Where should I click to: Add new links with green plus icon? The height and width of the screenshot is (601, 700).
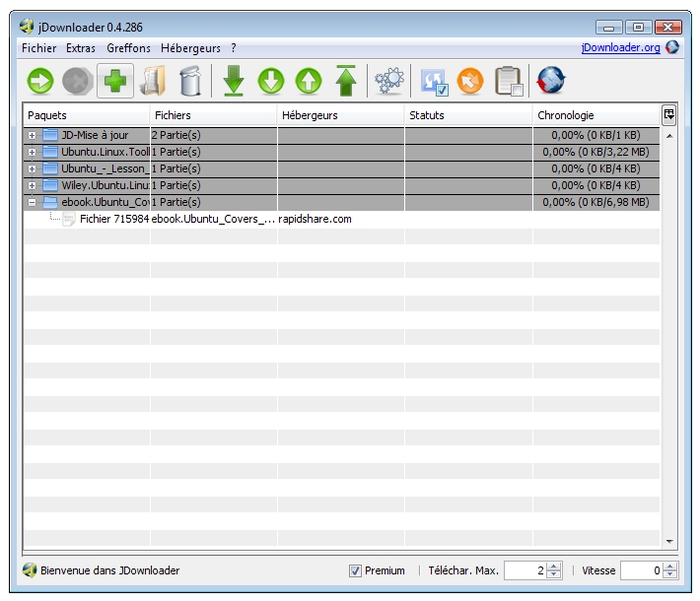[115, 81]
